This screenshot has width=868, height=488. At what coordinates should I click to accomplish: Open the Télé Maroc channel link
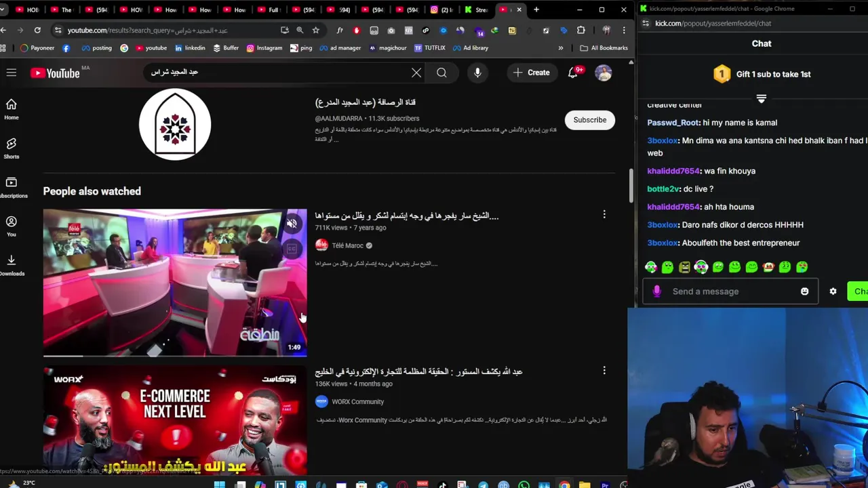(347, 245)
